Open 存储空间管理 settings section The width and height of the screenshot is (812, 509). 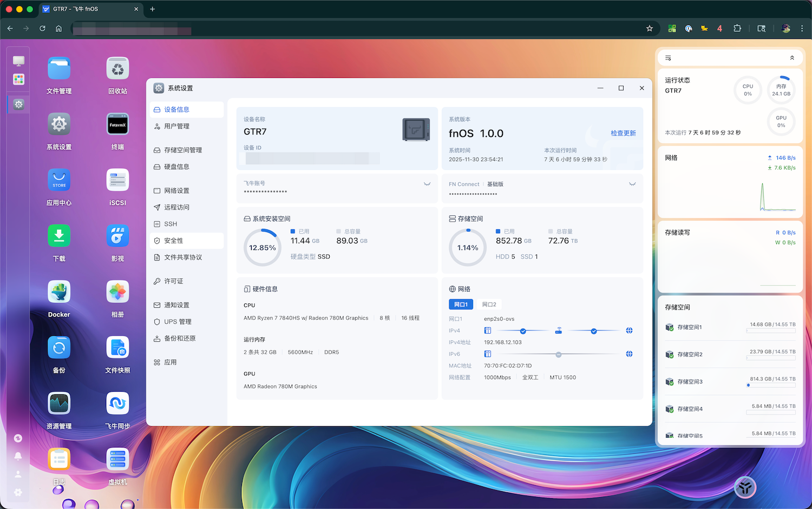point(187,150)
